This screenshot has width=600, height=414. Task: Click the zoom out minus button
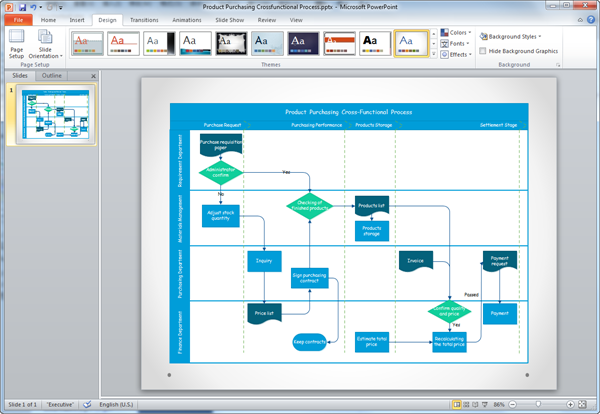513,404
